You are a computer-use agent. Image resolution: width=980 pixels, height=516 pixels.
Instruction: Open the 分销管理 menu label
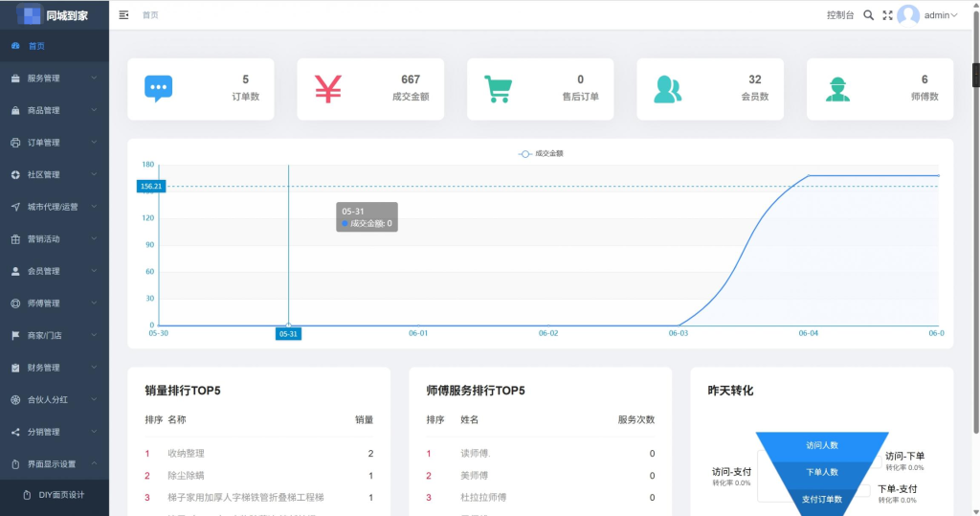[44, 432]
